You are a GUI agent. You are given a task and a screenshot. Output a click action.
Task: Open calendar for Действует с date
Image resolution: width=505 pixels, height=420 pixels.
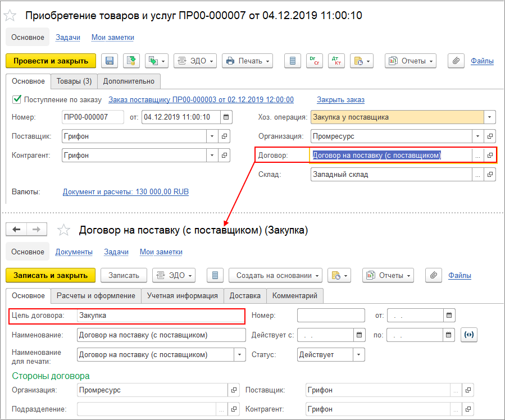click(359, 335)
